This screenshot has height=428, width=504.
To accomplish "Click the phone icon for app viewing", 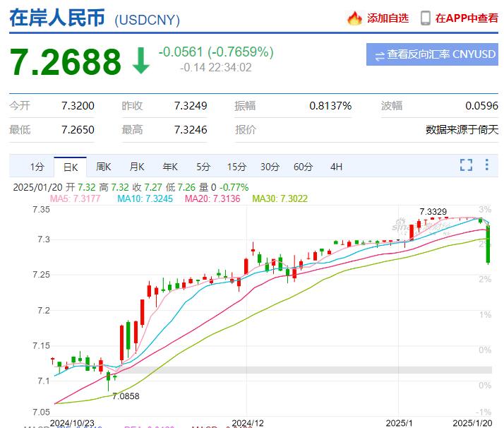I will [x=425, y=18].
